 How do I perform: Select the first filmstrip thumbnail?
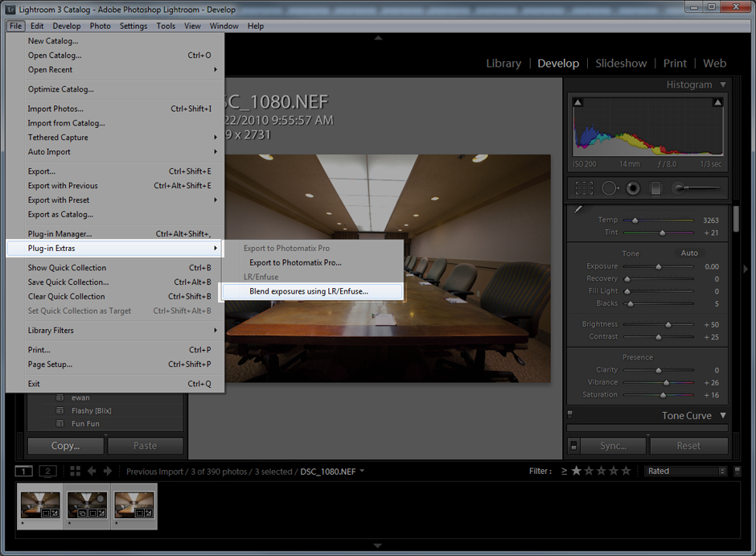pos(40,506)
